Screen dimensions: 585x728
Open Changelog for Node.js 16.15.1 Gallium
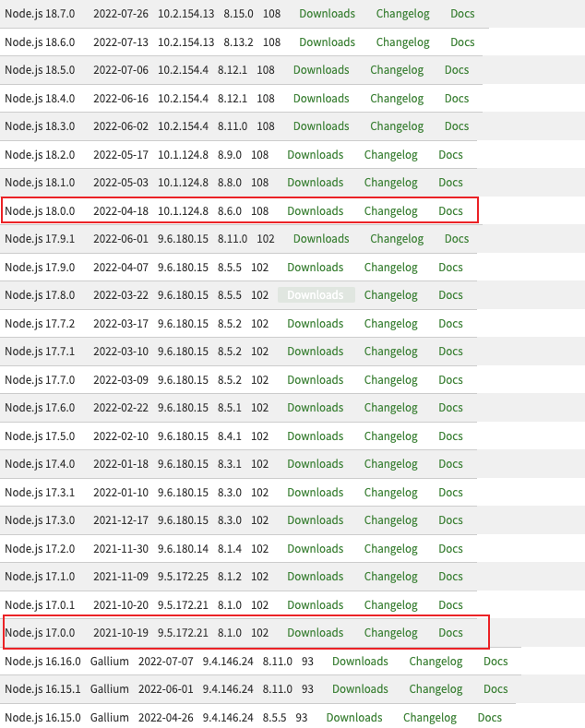pos(436,689)
